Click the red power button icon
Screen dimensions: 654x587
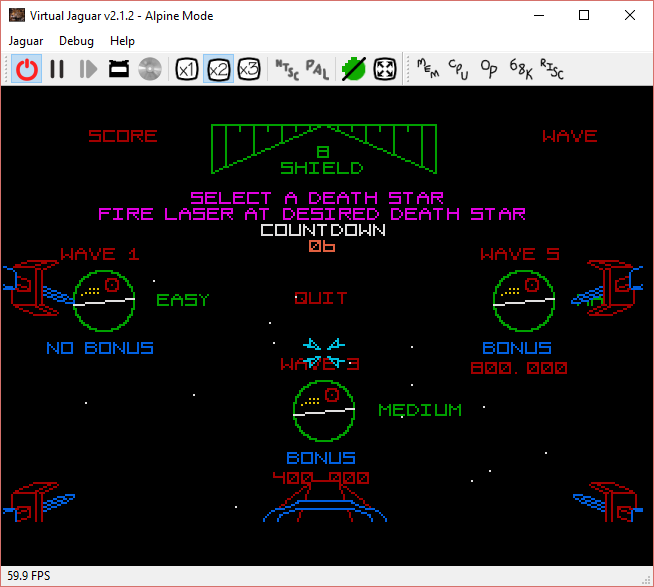coord(27,69)
